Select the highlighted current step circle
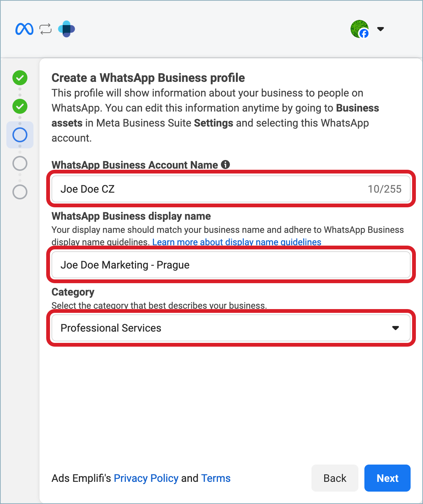Image resolution: width=423 pixels, height=504 pixels. pos(20,135)
